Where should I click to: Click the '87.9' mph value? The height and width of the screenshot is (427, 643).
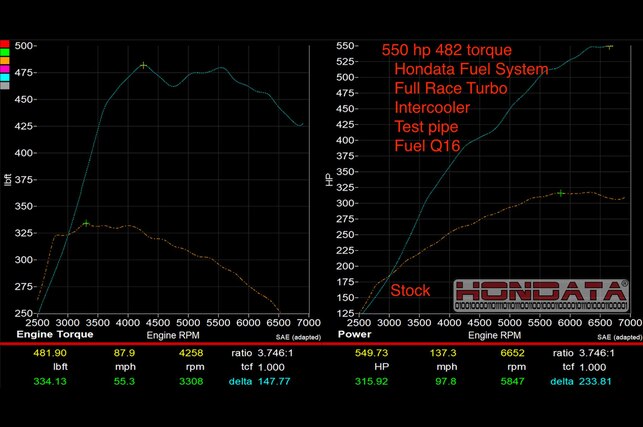(x=124, y=353)
